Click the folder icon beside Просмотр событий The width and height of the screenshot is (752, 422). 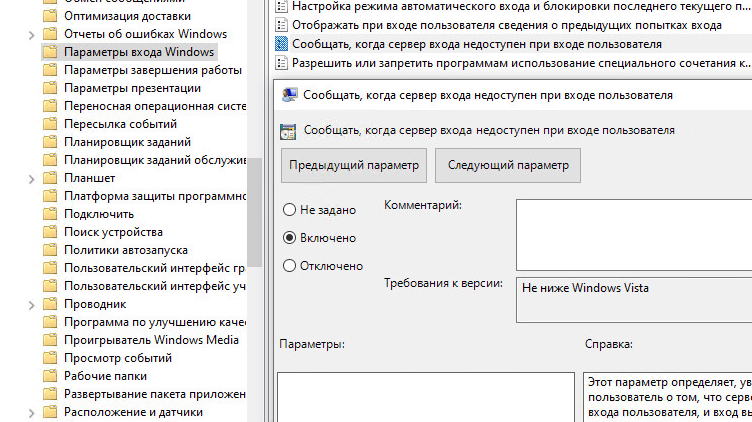pyautogui.click(x=50, y=358)
